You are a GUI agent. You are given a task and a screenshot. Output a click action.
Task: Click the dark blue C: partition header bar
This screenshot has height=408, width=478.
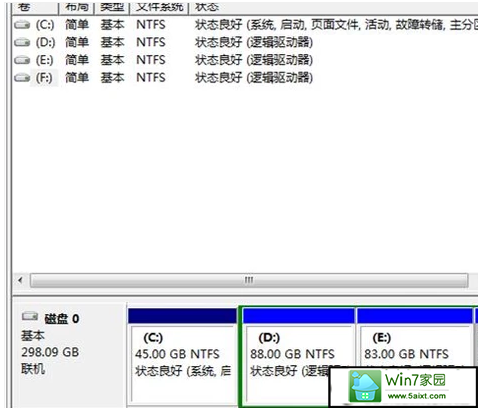[182, 316]
